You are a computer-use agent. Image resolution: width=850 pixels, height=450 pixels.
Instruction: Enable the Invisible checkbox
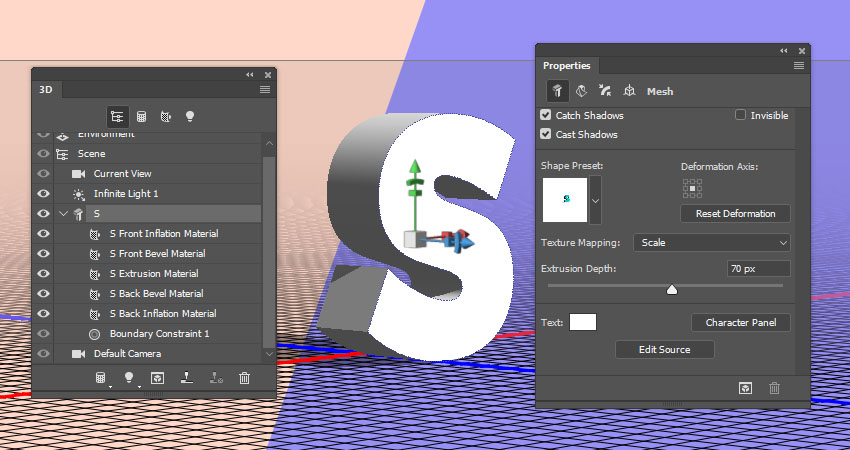(x=740, y=116)
